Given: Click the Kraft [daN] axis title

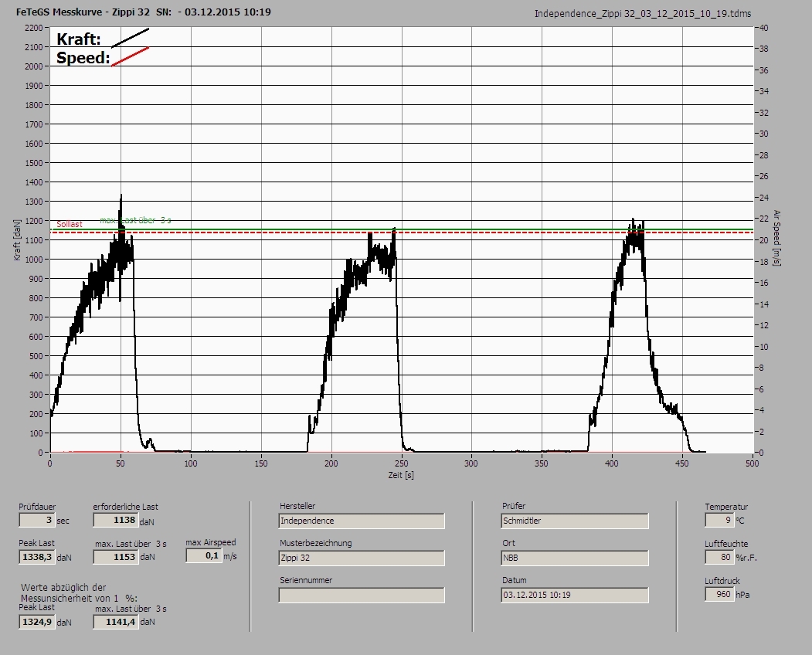Looking at the screenshot, I should (x=17, y=239).
